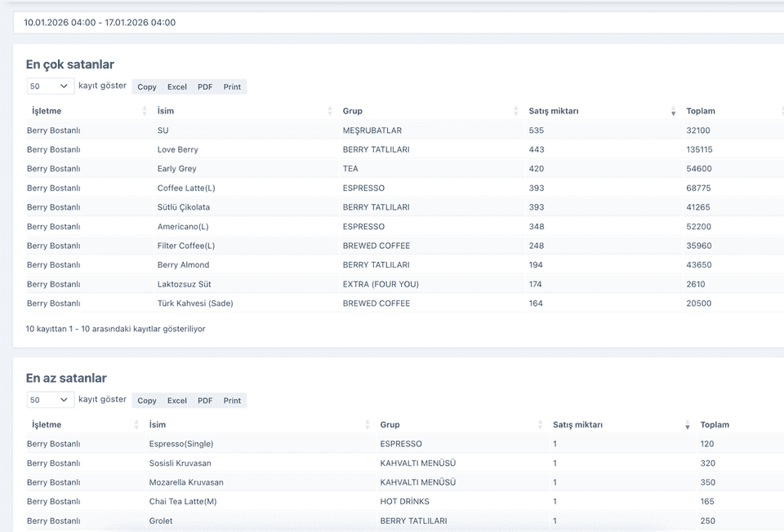The width and height of the screenshot is (784, 532).
Task: Sort least sellers by İsim column
Action: coord(260,424)
